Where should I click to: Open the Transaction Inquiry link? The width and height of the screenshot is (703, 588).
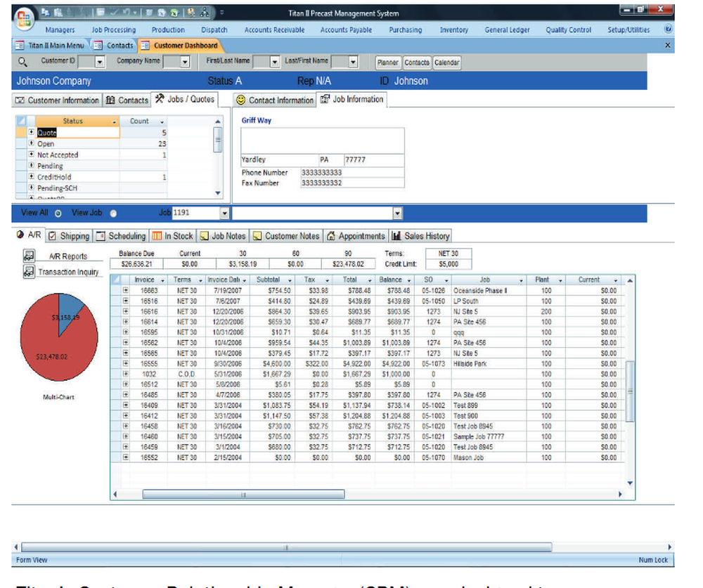coord(68,272)
